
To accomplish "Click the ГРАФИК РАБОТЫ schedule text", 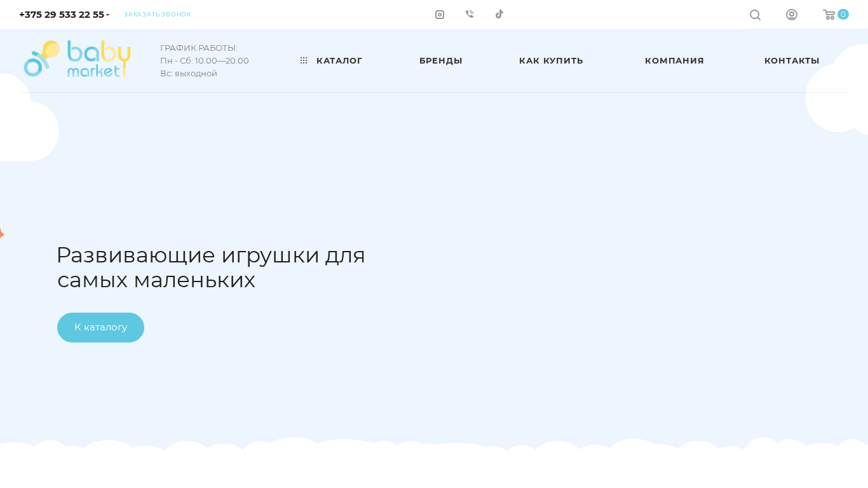I will point(199,48).
